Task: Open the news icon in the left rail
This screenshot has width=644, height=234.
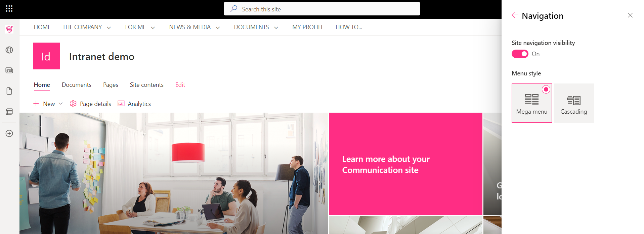Action: coord(9,70)
